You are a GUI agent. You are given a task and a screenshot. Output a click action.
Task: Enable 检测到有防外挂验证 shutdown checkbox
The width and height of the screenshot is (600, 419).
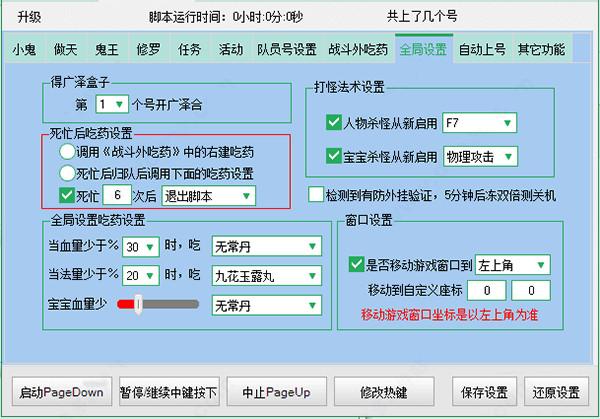pos(316,194)
